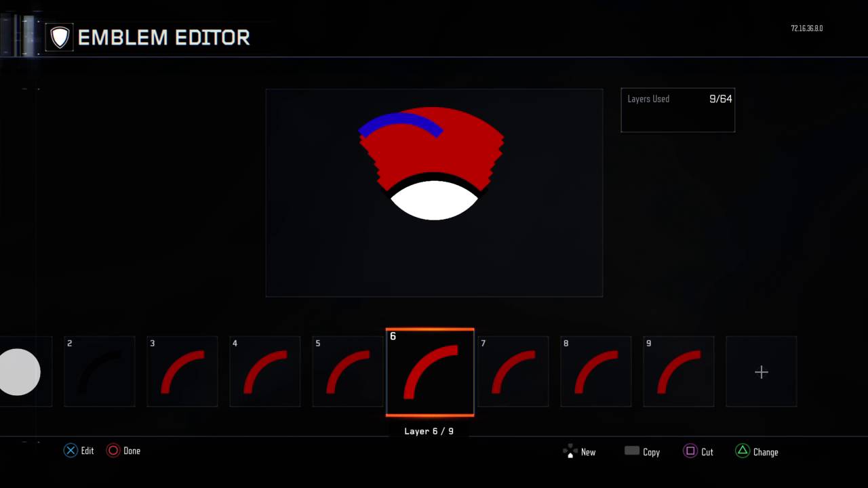Click the New label

(588, 452)
